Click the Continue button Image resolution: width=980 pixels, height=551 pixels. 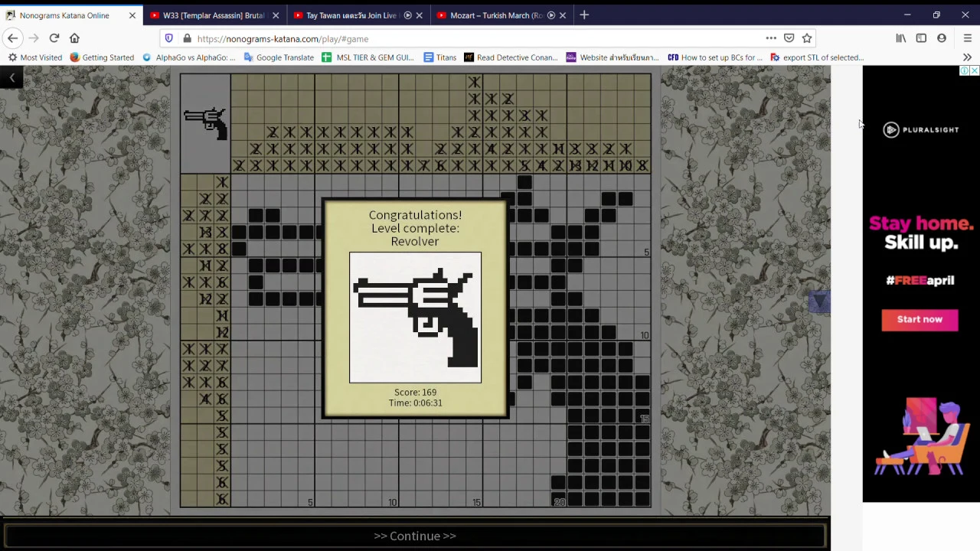tap(415, 536)
